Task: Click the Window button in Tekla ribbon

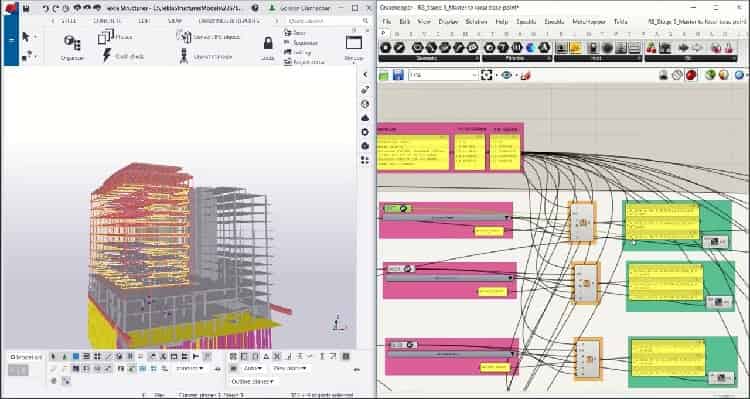Action: pyautogui.click(x=354, y=46)
